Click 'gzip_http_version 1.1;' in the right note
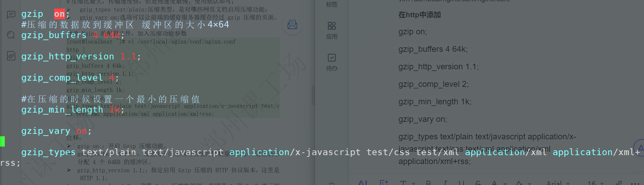The width and height of the screenshot is (644, 185). pyautogui.click(x=439, y=67)
